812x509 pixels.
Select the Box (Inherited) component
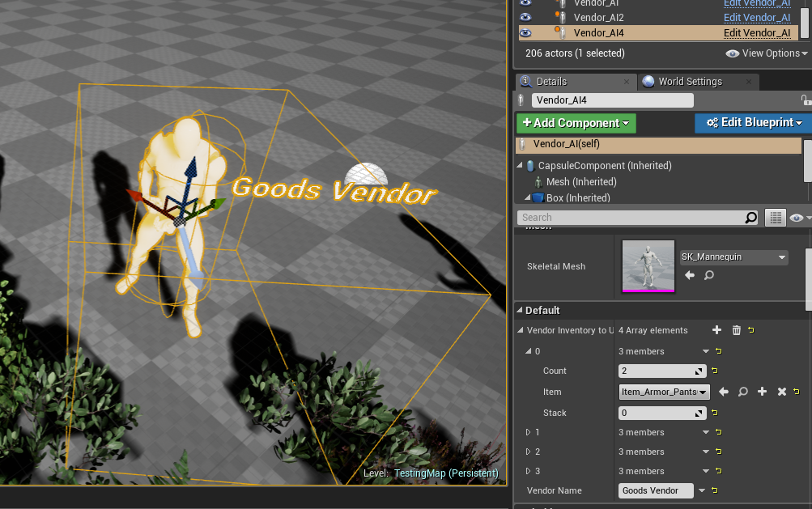[578, 197]
